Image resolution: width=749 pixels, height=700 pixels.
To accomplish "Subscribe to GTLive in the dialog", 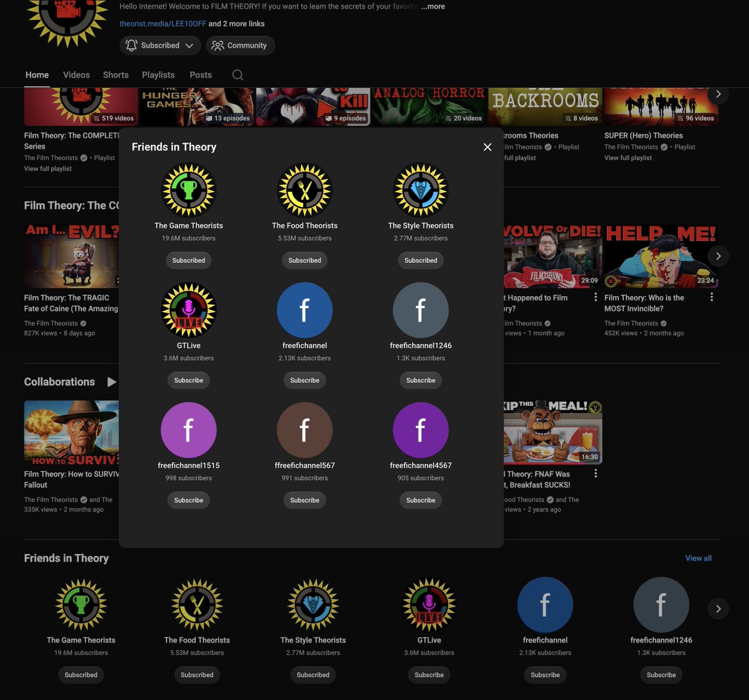I will pyautogui.click(x=188, y=380).
